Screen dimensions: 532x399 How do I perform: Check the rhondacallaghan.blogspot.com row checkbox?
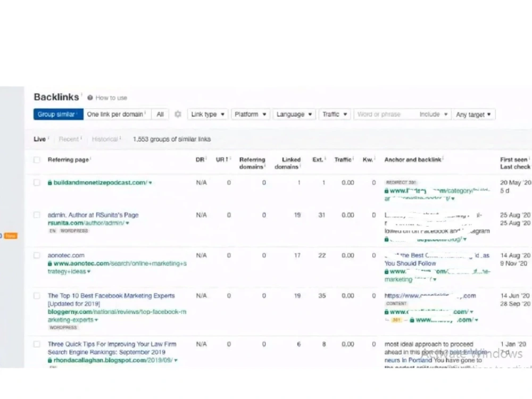point(37,344)
